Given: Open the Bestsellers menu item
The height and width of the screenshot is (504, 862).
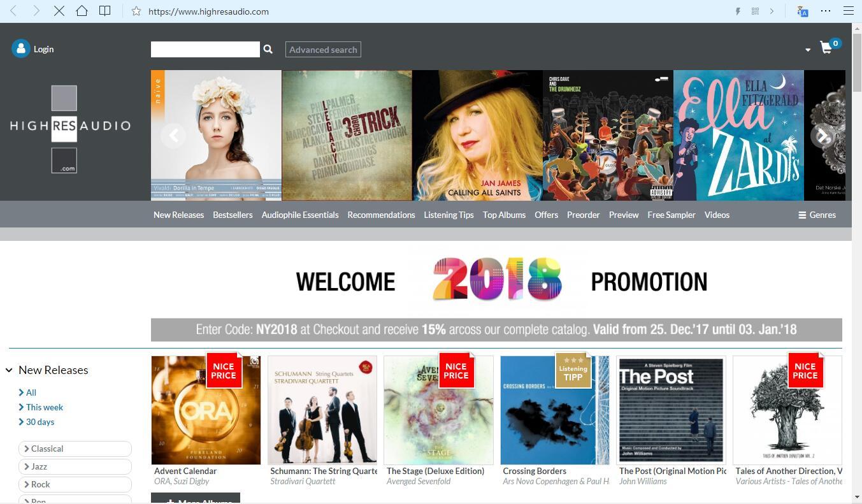Looking at the screenshot, I should tap(233, 215).
